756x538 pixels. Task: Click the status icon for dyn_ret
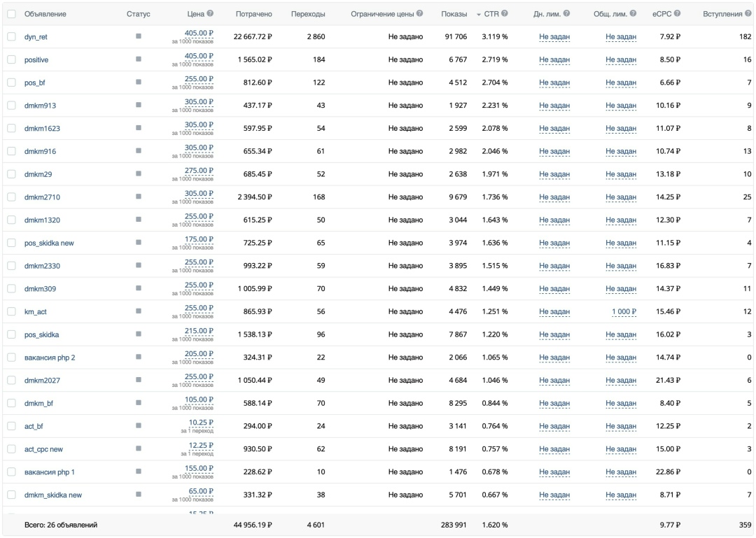click(x=139, y=36)
